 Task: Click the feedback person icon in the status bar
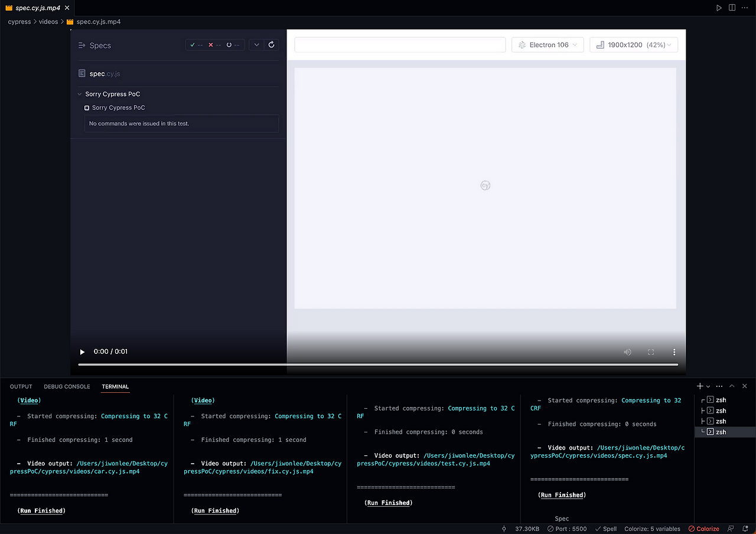pos(731,529)
